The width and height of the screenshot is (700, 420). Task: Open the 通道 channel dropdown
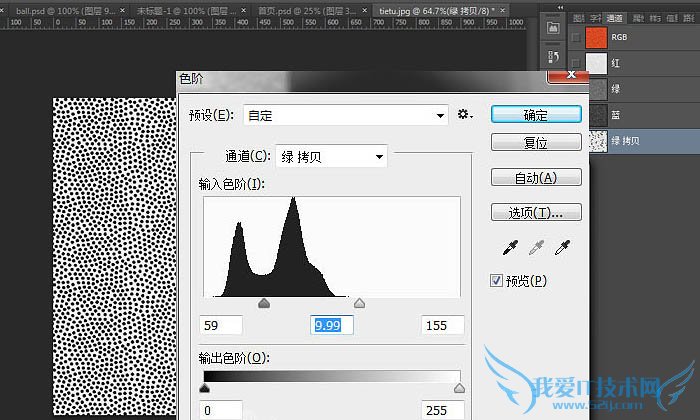click(x=331, y=156)
